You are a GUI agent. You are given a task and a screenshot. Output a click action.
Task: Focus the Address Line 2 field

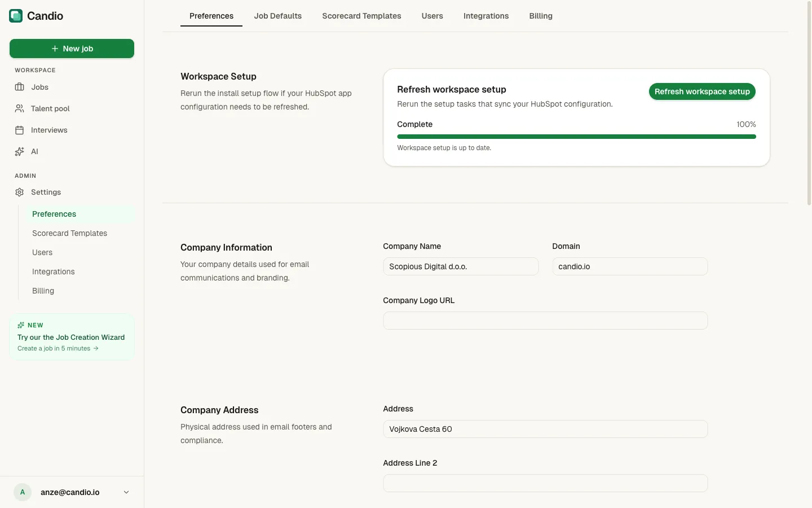(545, 483)
